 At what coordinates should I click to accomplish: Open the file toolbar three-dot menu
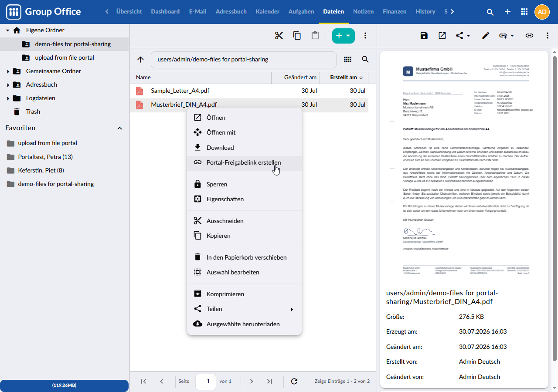365,36
